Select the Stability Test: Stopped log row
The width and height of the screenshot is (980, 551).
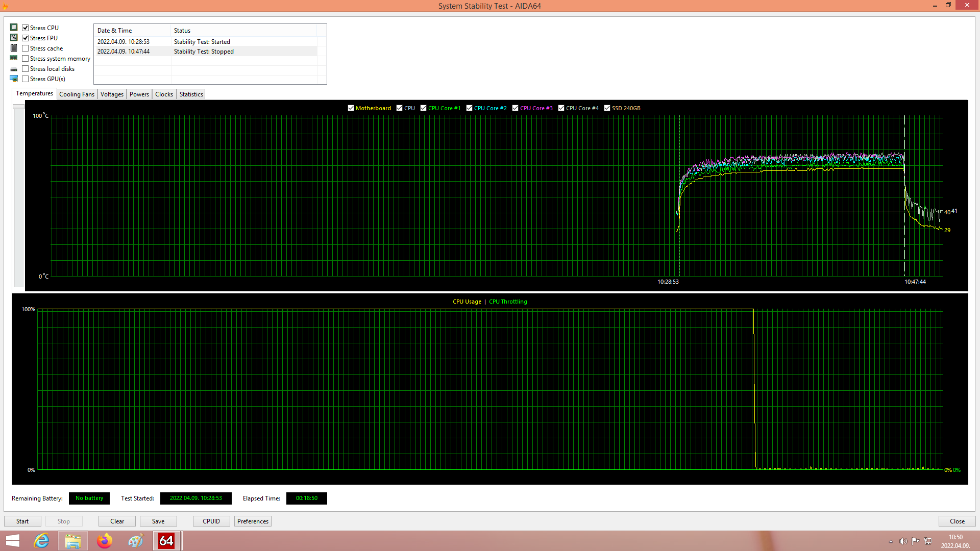pyautogui.click(x=206, y=52)
